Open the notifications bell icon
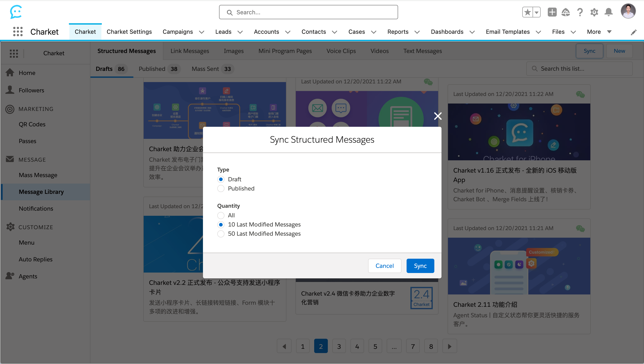This screenshot has height=364, width=644. [x=608, y=12]
